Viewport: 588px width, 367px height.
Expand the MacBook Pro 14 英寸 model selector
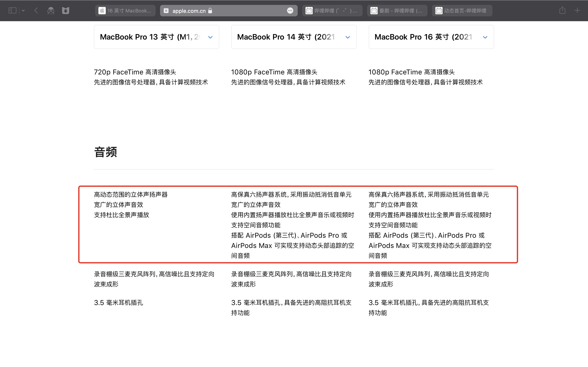coord(294,37)
